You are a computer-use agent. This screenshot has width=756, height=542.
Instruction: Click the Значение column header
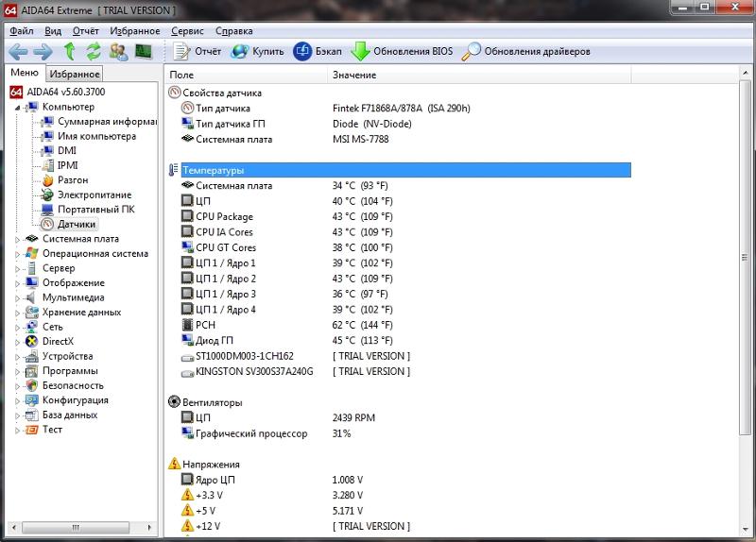(479, 75)
